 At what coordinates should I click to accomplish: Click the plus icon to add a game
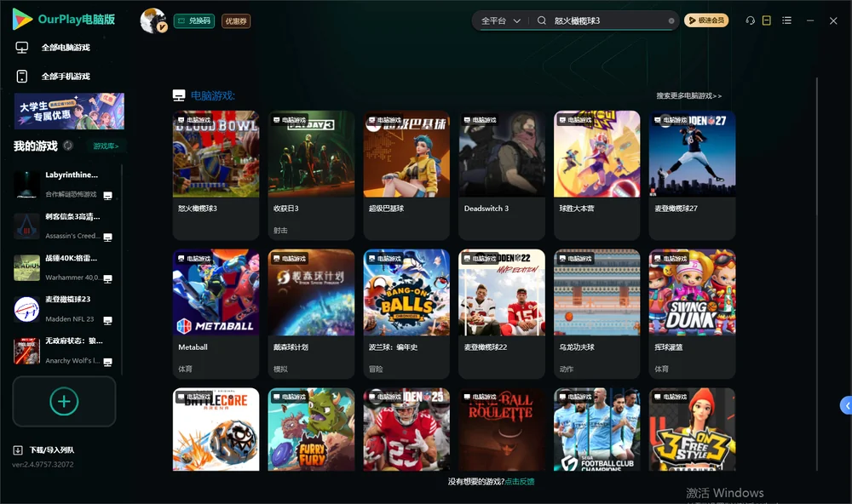64,401
